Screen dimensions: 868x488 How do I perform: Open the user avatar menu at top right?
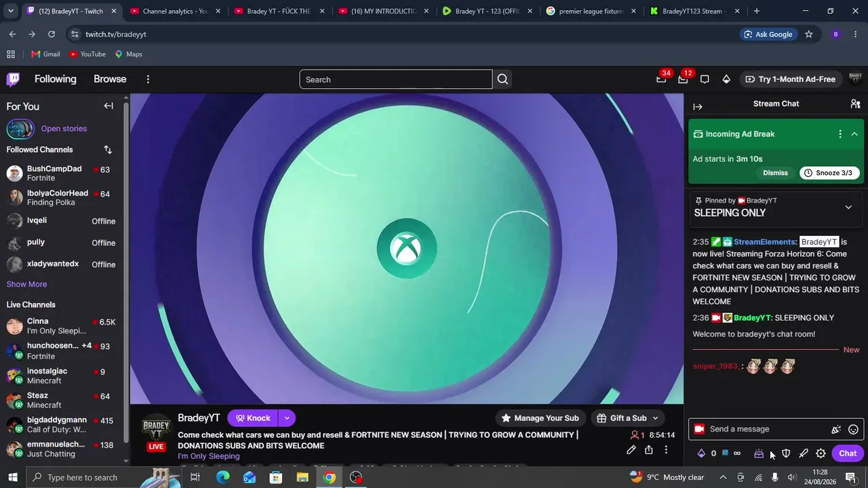[x=855, y=79]
